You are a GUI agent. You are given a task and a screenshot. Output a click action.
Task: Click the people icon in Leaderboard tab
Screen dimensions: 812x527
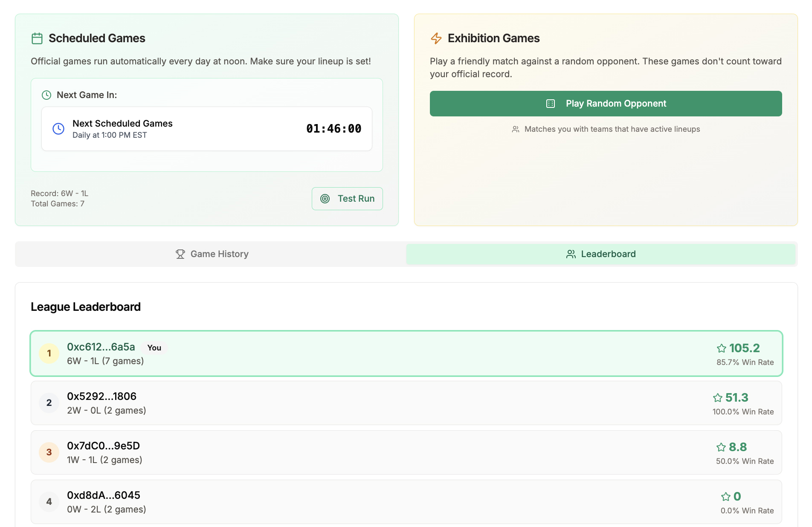(571, 254)
